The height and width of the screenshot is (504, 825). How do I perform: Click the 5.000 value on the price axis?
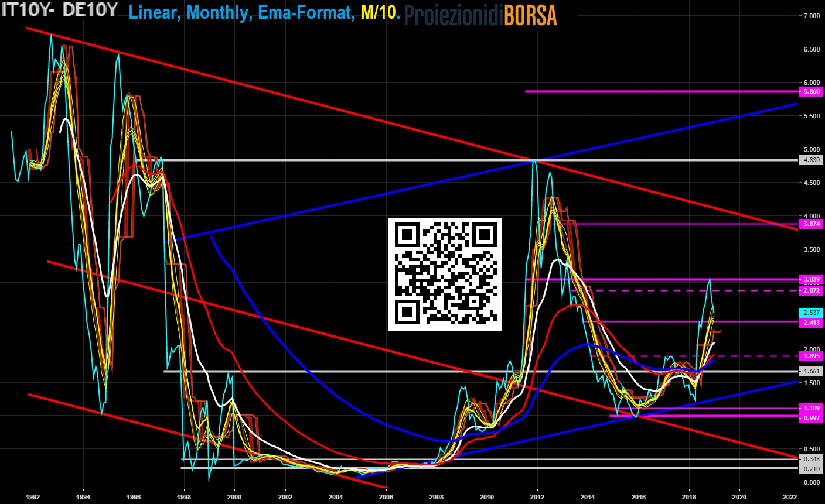click(x=812, y=149)
